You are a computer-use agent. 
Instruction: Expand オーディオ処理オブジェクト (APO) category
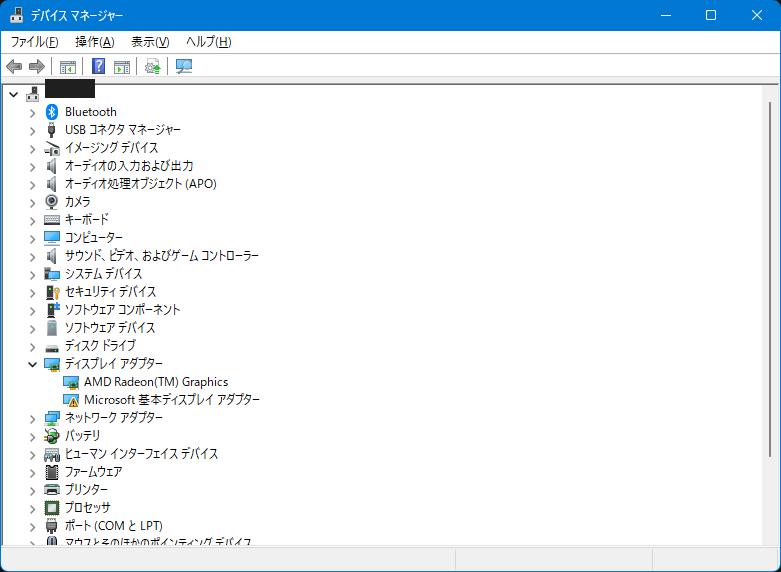pos(32,184)
